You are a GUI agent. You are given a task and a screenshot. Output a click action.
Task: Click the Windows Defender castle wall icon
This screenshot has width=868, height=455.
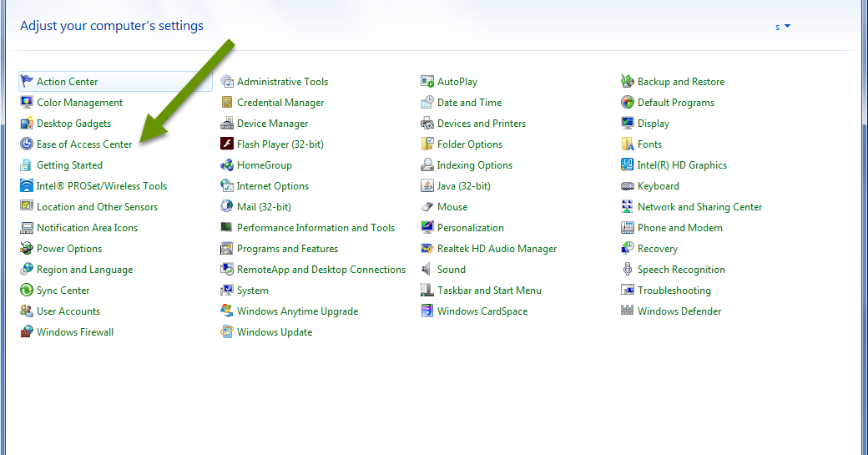pyautogui.click(x=627, y=311)
